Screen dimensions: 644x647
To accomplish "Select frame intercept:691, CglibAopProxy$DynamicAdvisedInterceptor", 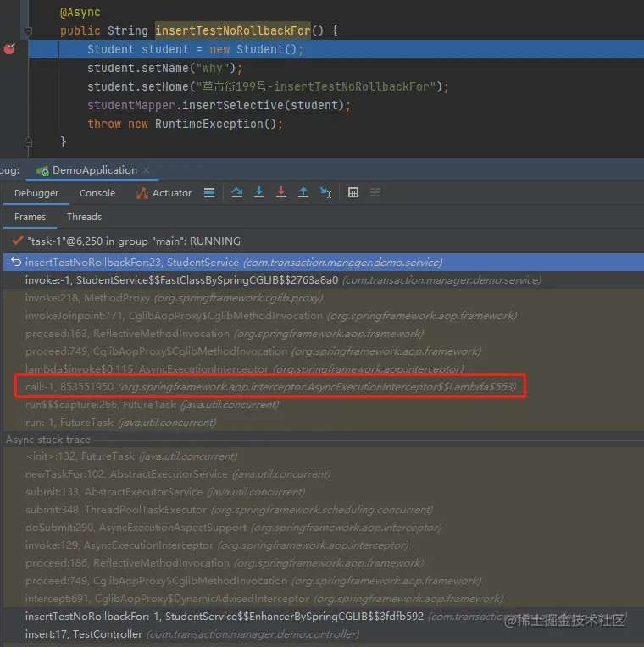I will (323, 599).
